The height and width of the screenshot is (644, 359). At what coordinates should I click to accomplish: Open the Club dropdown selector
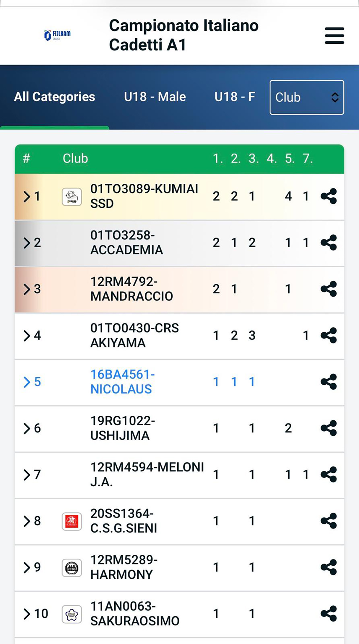click(307, 97)
